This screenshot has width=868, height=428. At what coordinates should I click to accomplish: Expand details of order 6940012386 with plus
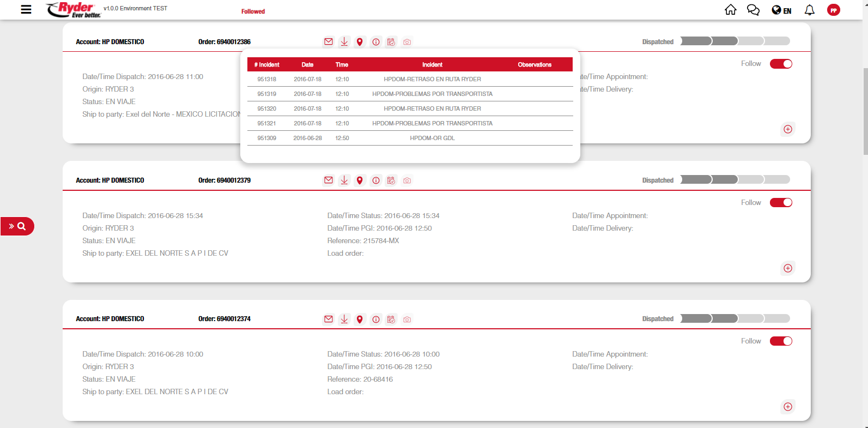(787, 129)
